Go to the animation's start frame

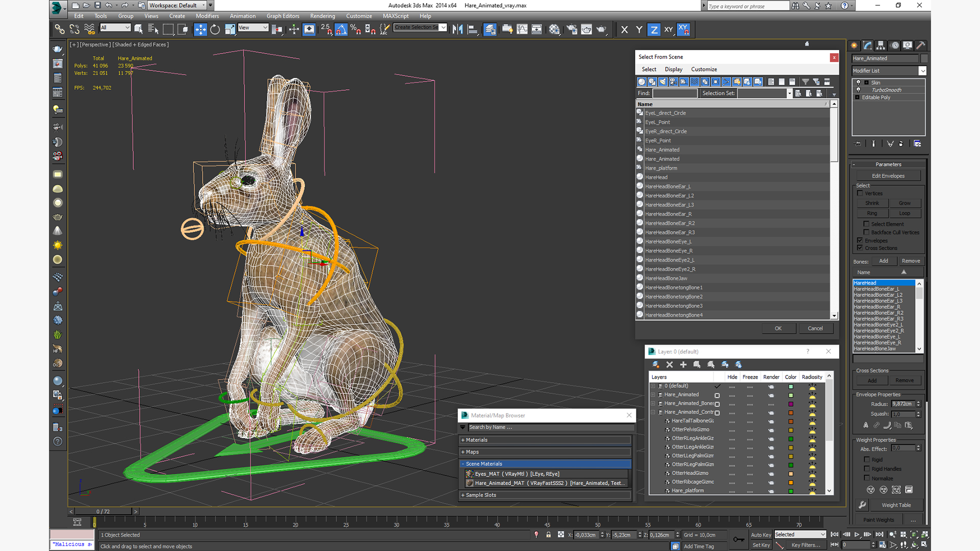tap(835, 535)
